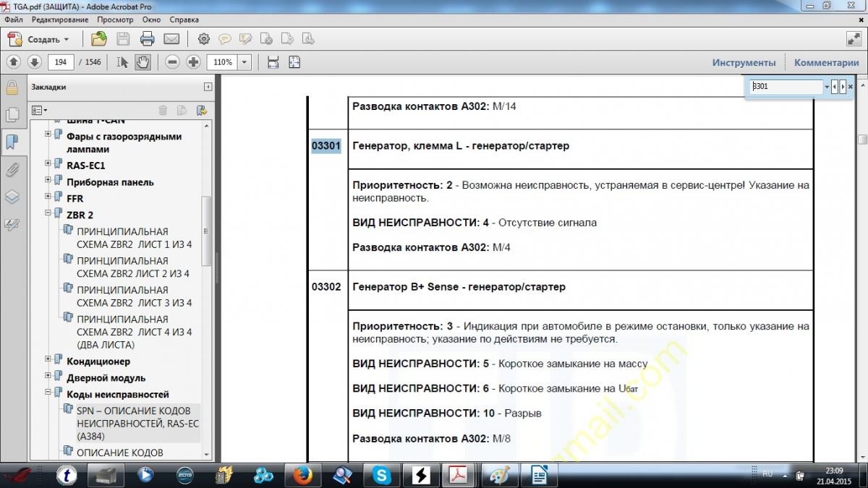Select the Hand pan tool
Image resolution: width=868 pixels, height=488 pixels.
click(142, 62)
